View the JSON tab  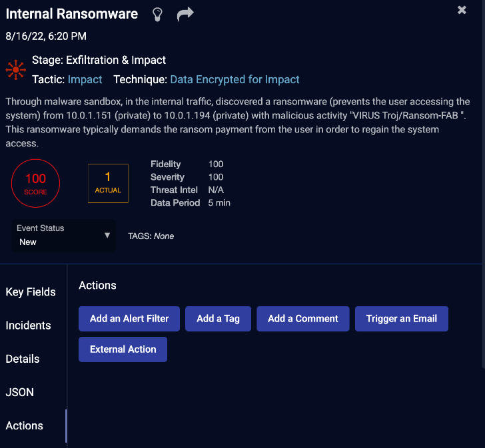click(x=20, y=392)
